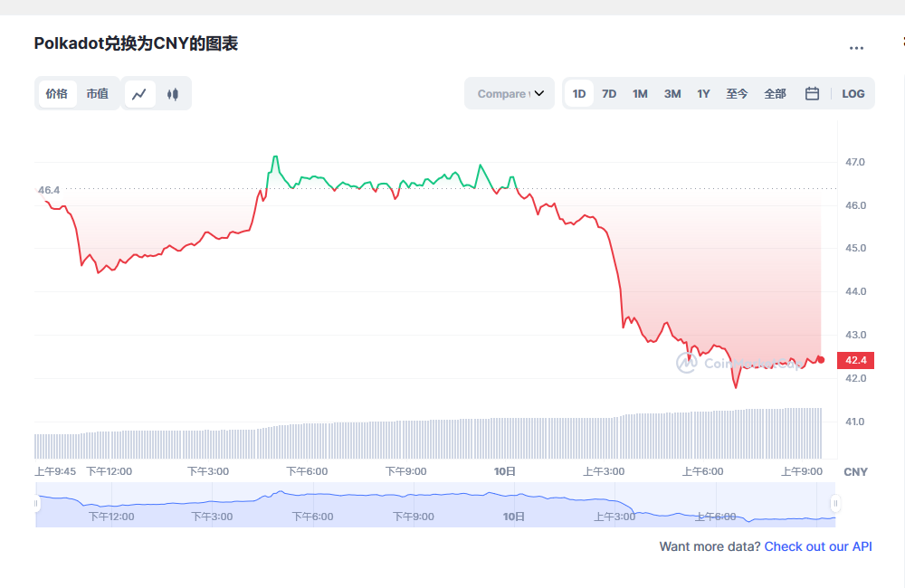Select the 1Y time range
This screenshot has height=588, width=905.
pos(703,93)
